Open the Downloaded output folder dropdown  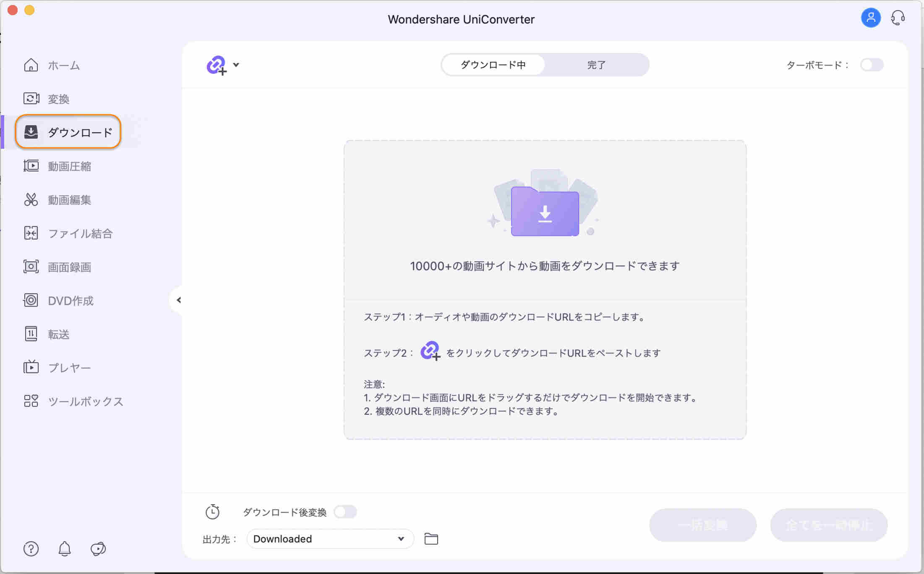coord(330,539)
